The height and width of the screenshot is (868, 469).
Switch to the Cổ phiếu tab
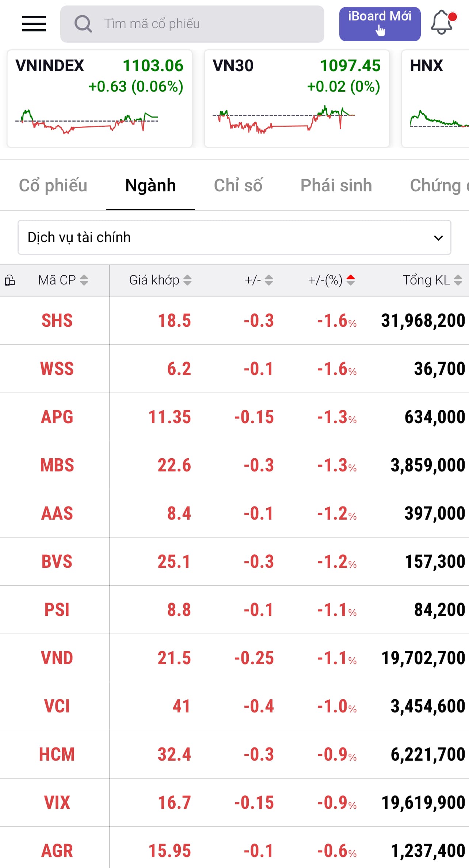[53, 185]
